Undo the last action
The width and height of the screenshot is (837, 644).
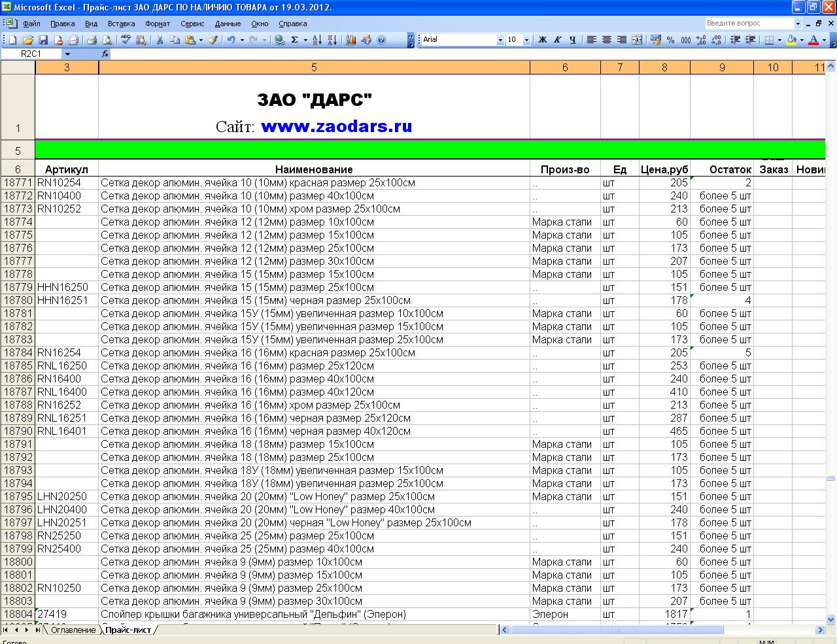[231, 40]
